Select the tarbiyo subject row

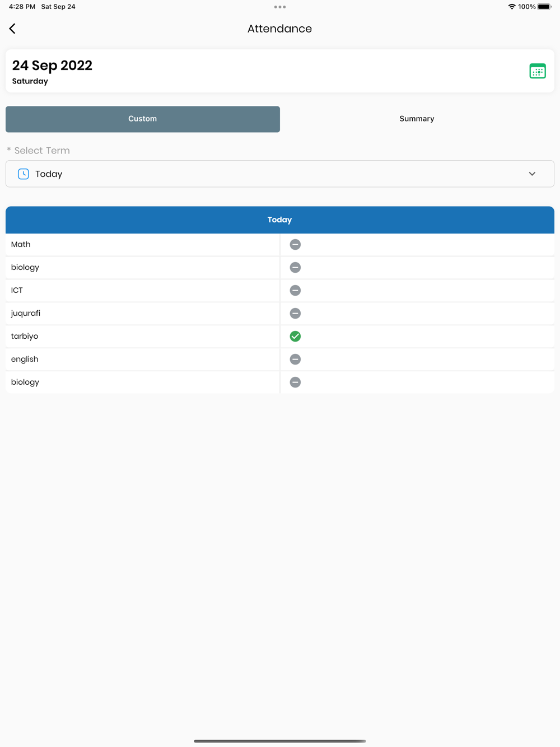(x=280, y=337)
